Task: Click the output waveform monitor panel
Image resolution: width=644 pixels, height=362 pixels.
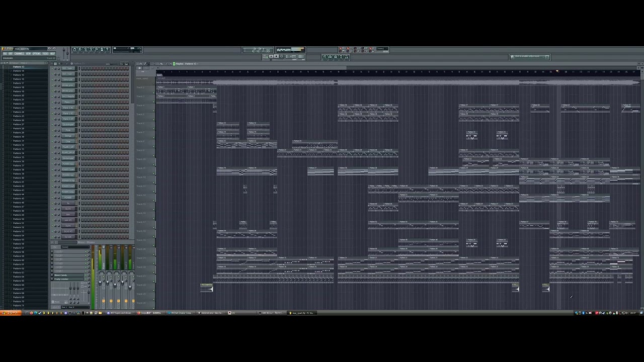Action: tap(291, 50)
